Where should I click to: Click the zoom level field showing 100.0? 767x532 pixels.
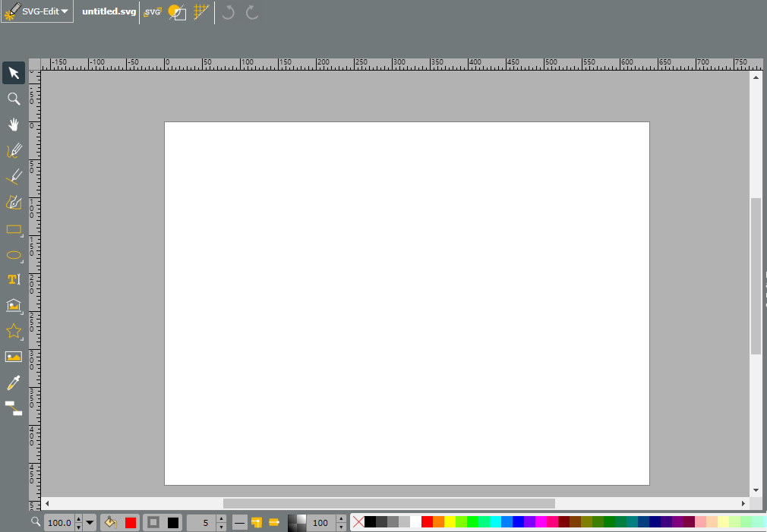point(59,523)
